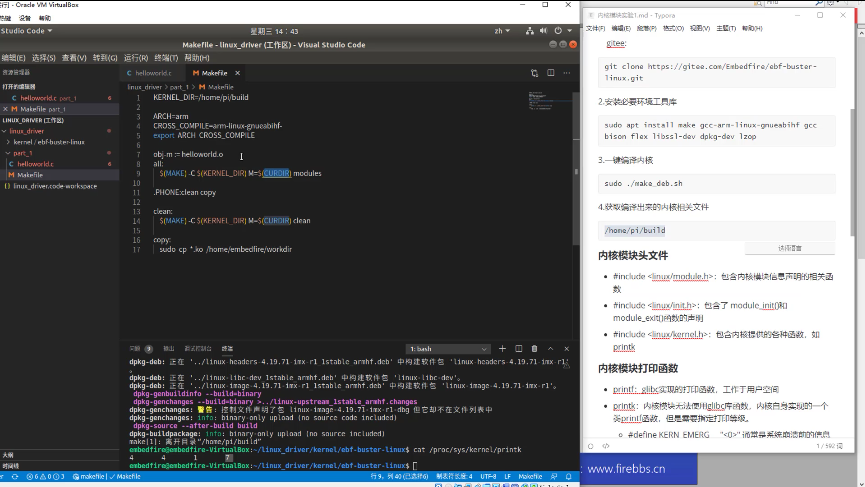865x487 pixels.
Task: Open the Typora 视图(V) menu
Action: 700,28
